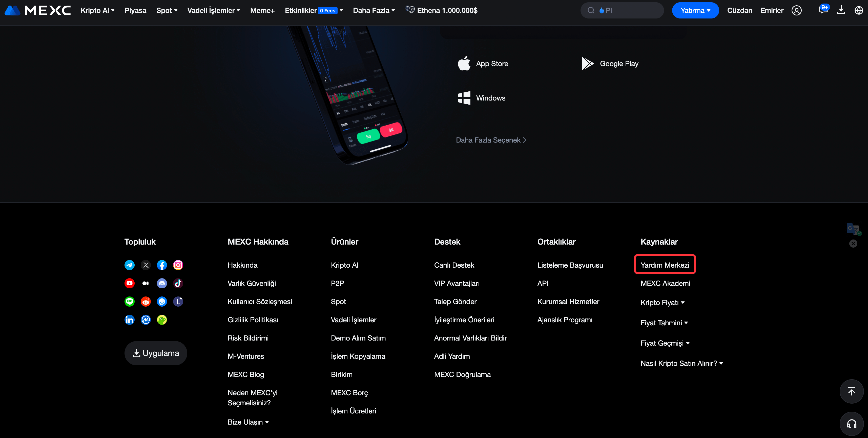
Task: Open MEXC Akademi link
Action: 665,283
